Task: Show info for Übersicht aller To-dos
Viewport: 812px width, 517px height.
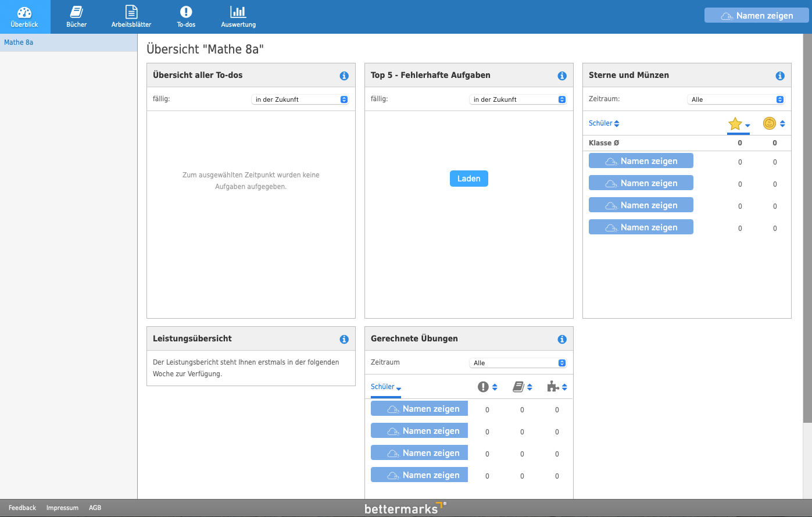Action: click(x=344, y=76)
